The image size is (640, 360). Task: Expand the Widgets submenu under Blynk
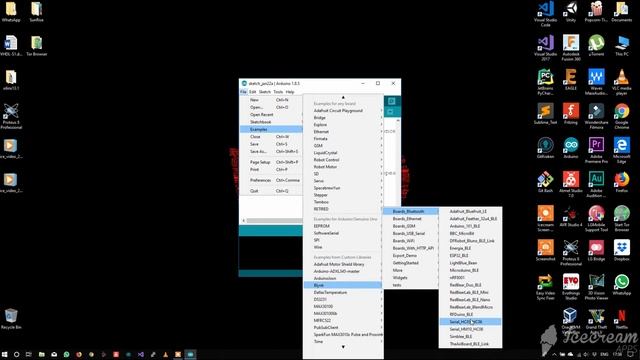click(410, 278)
